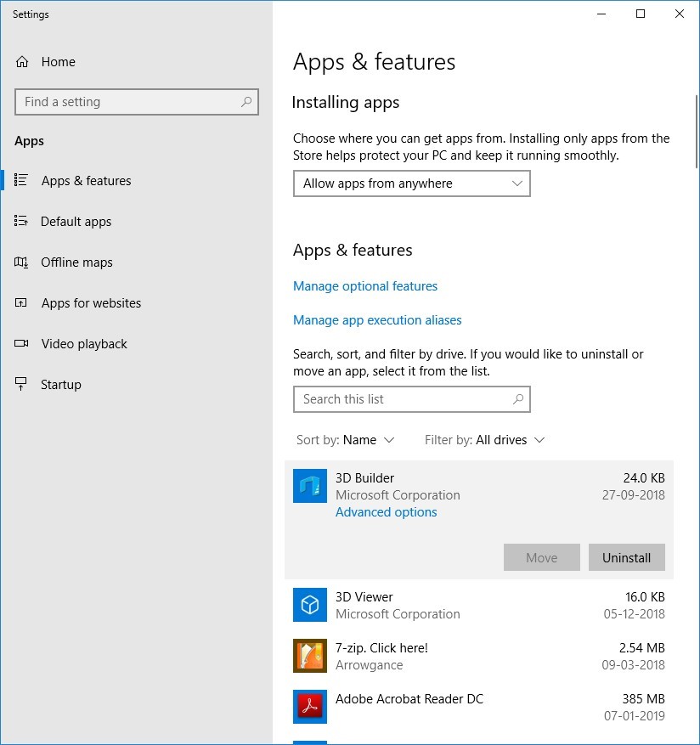Screen dimensions: 700x745
Task: Open the Allow apps from anywhere dropdown
Action: 411,183
